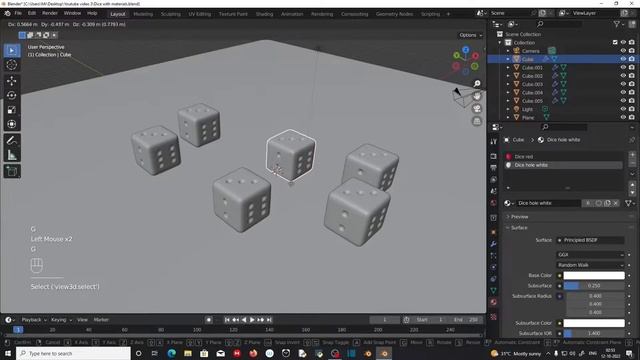Open the Edit menu
Viewport: 640px width, 360px height.
[x=32, y=13]
